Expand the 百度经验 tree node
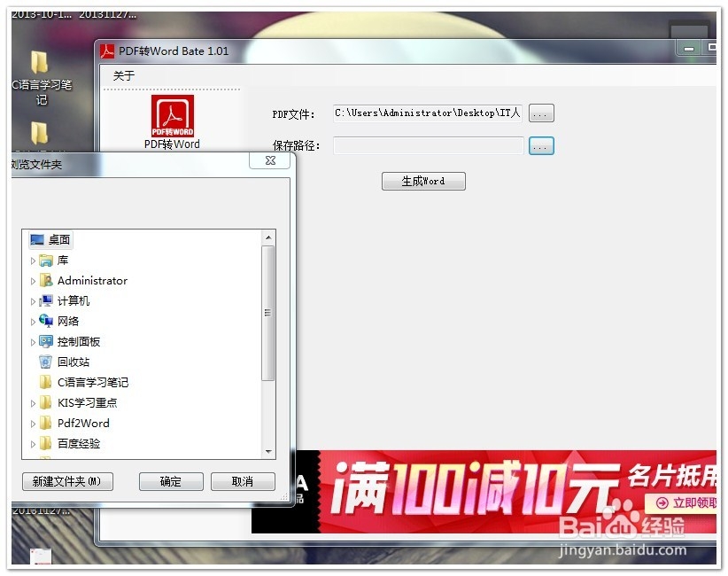Viewport: 728px width, 576px height. coord(33,444)
